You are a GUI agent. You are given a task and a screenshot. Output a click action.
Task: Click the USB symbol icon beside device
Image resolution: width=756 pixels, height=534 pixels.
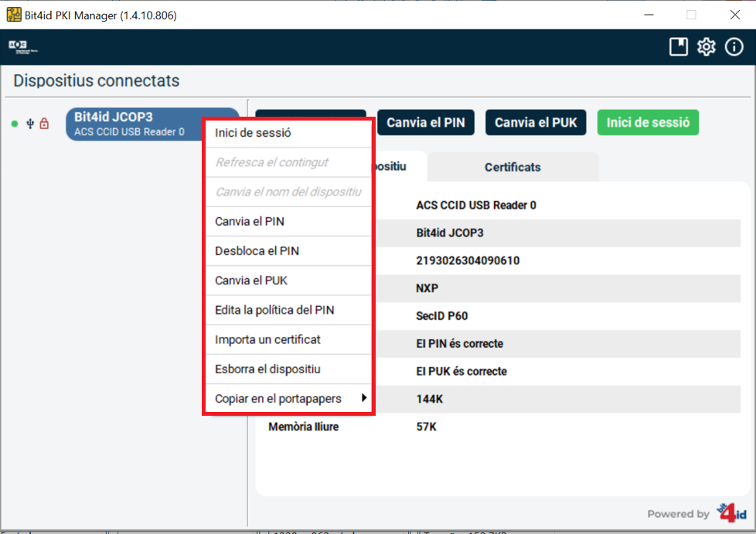click(30, 124)
